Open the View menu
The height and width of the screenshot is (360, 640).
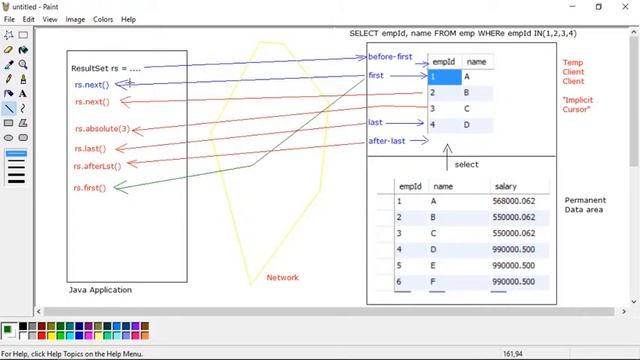50,19
